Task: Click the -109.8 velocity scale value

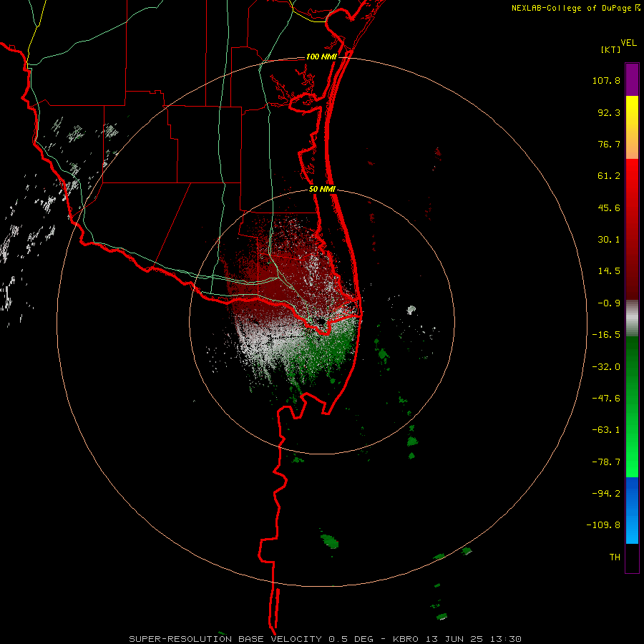Action: point(603,525)
